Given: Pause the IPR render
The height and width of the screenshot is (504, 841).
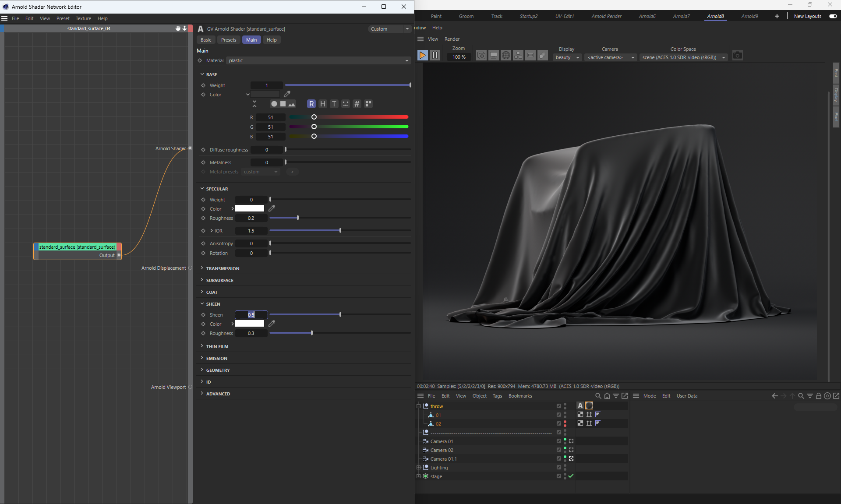Looking at the screenshot, I should pos(435,55).
